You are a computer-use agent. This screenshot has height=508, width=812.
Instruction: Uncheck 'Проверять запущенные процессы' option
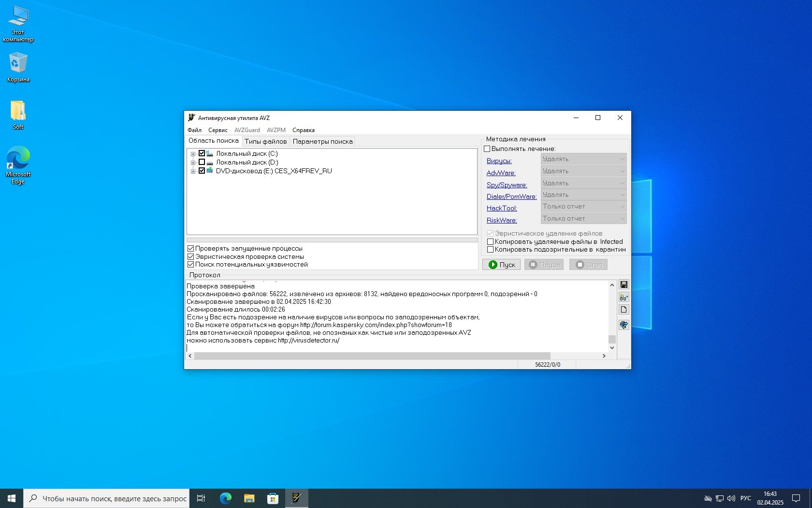191,249
